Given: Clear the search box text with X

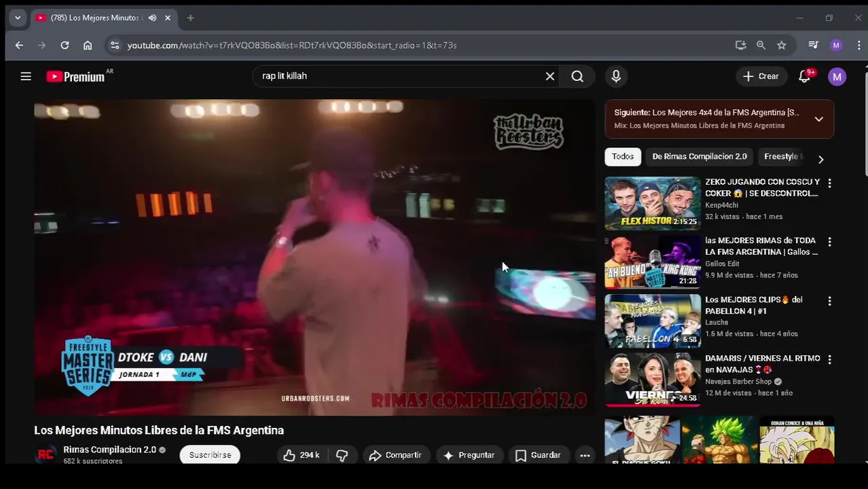Looking at the screenshot, I should pos(550,77).
